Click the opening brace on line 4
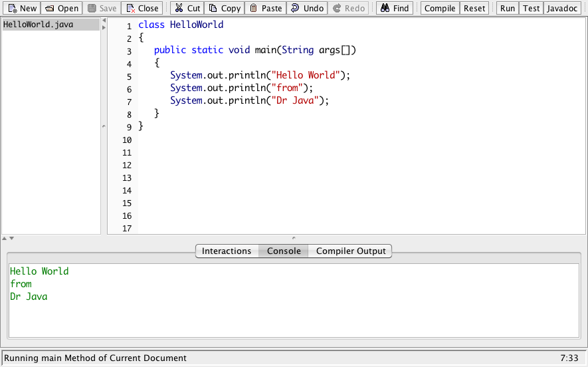The image size is (588, 367). [x=157, y=62]
